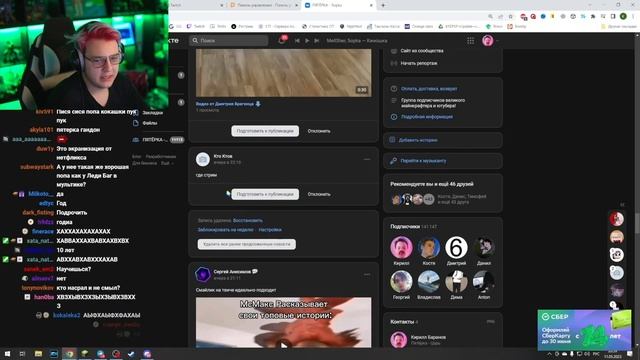
Task: Click Подготовить к публикации under the video post
Action: tap(265, 131)
